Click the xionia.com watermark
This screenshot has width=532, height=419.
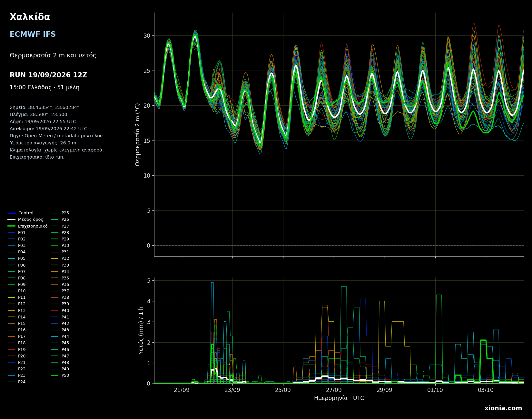(503, 408)
